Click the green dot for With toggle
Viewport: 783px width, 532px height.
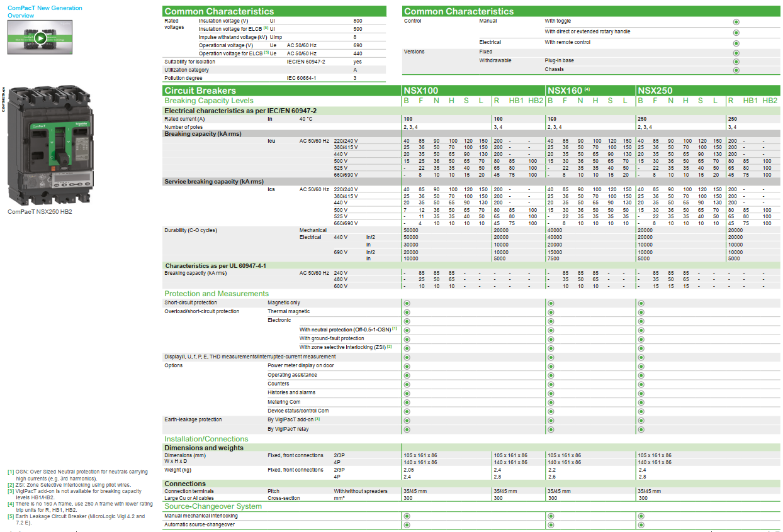coord(736,21)
